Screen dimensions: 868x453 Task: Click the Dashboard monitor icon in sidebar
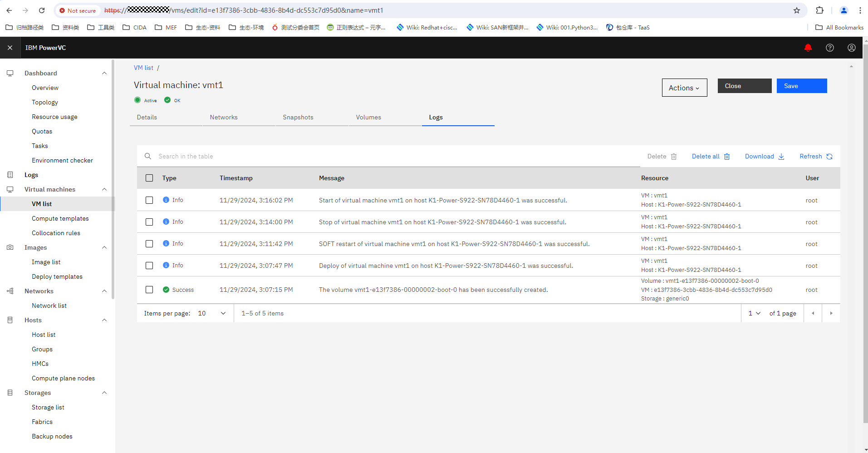pyautogui.click(x=10, y=73)
